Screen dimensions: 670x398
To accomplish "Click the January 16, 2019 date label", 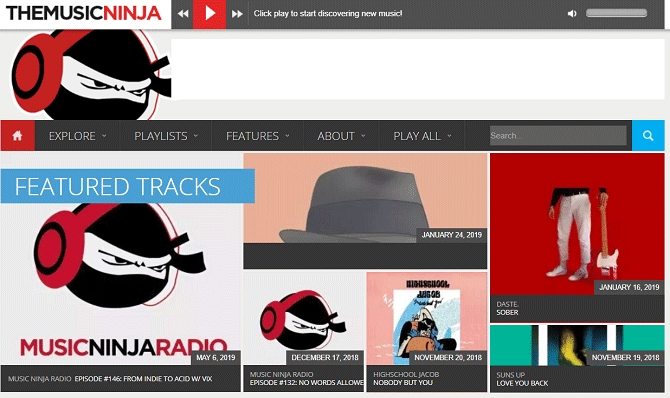I will click(629, 287).
